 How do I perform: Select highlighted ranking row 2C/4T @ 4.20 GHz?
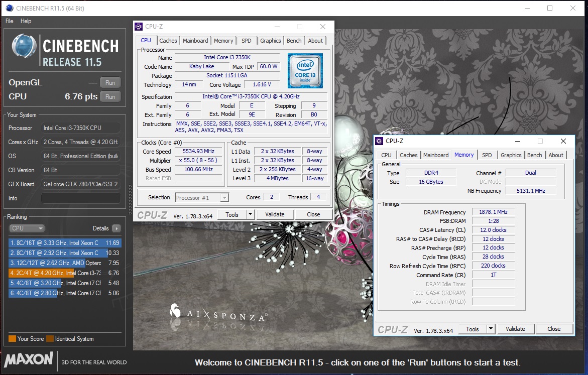click(x=64, y=273)
